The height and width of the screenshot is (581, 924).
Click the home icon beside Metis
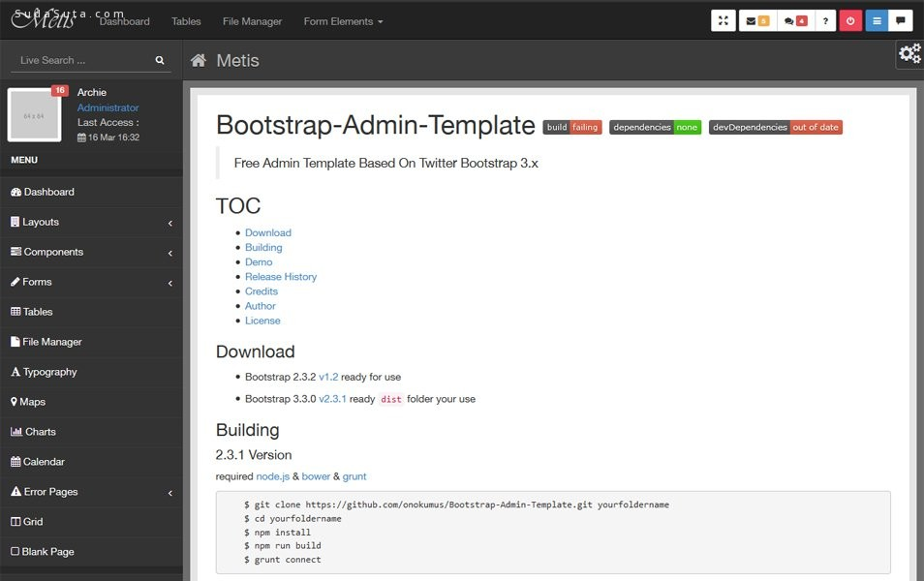(199, 60)
